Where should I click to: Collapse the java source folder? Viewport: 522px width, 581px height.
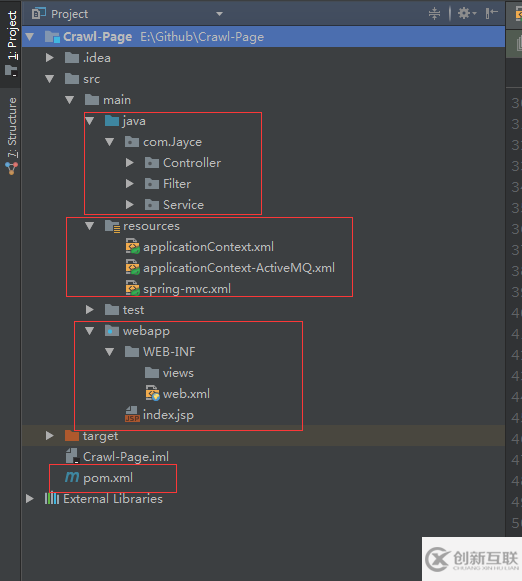89,121
